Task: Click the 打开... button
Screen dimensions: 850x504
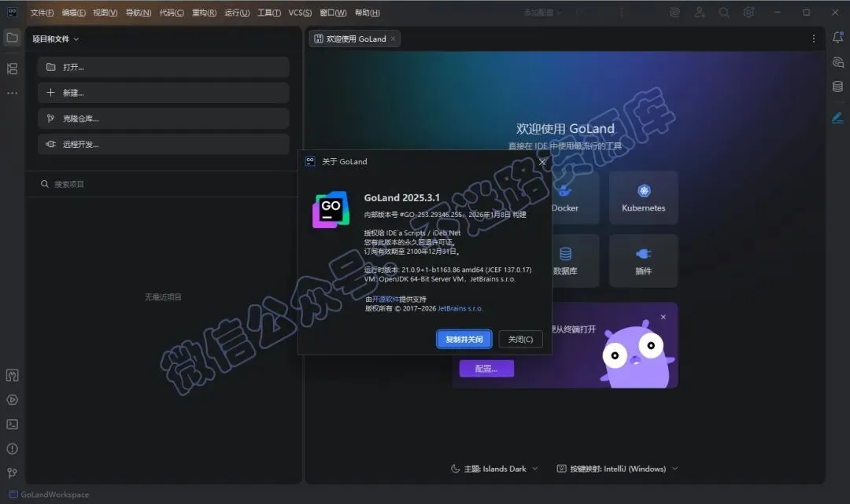Action: [163, 67]
